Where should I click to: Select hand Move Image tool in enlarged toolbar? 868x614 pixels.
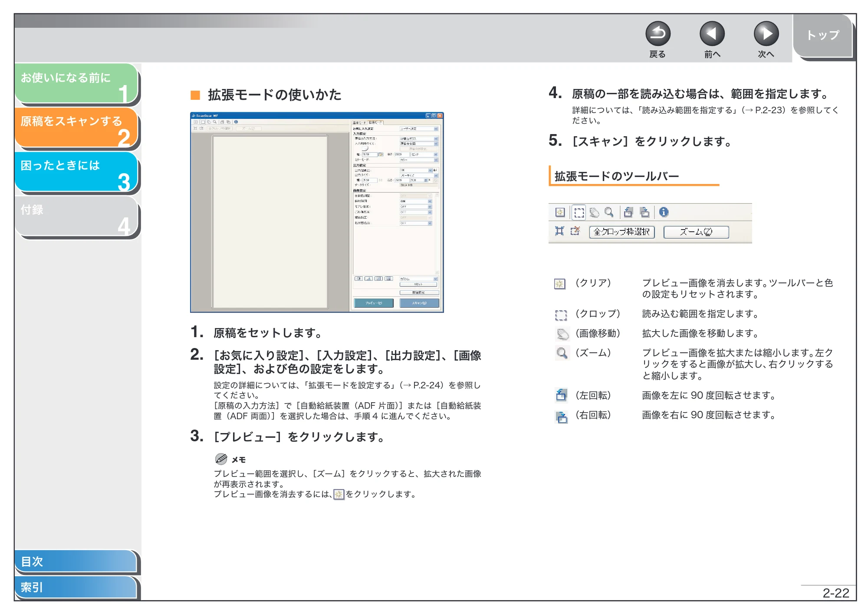(x=594, y=212)
